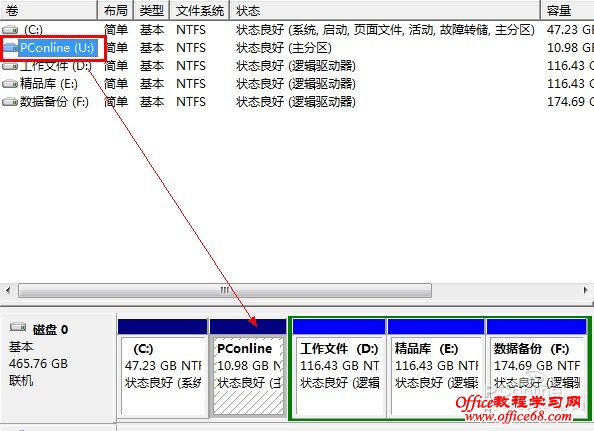This screenshot has height=431, width=594.
Task: Click the 工作文件 (D:) drive icon
Action: click(x=10, y=66)
